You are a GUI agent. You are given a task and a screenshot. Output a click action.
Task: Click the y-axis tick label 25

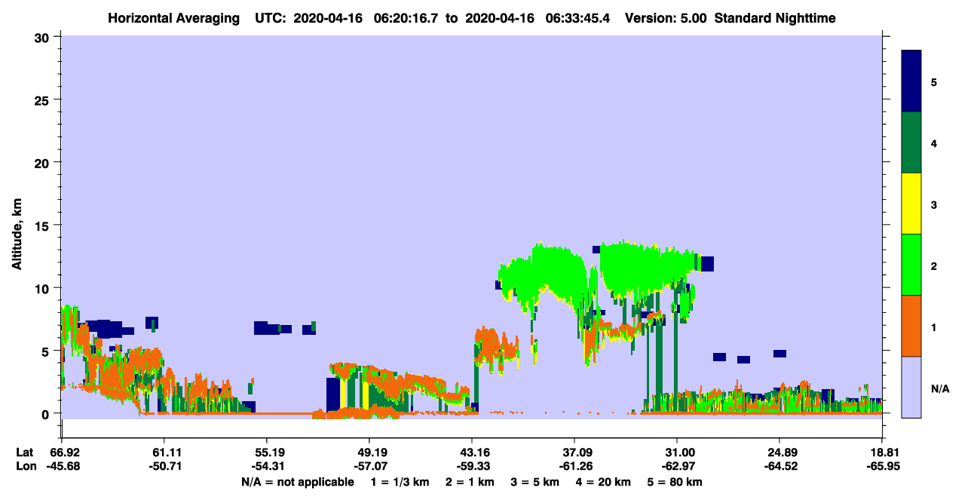tap(44, 100)
